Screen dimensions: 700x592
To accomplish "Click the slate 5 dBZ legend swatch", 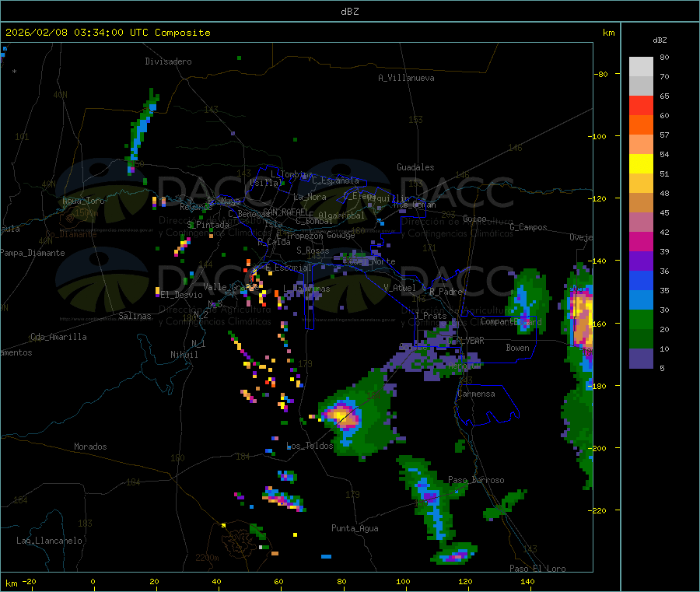I will (x=641, y=359).
